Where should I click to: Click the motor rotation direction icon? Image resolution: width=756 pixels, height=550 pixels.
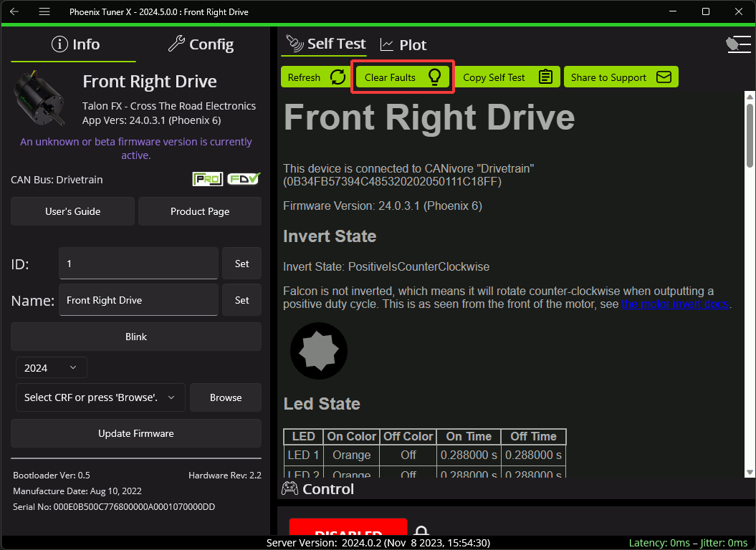click(319, 351)
